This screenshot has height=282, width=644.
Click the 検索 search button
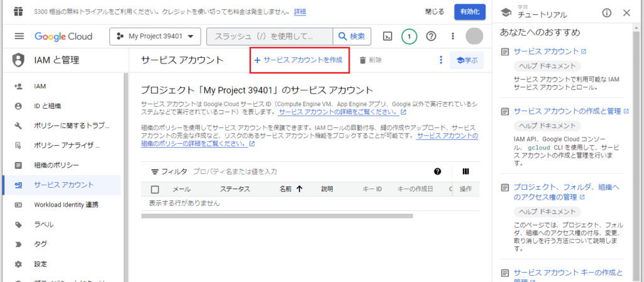[352, 36]
